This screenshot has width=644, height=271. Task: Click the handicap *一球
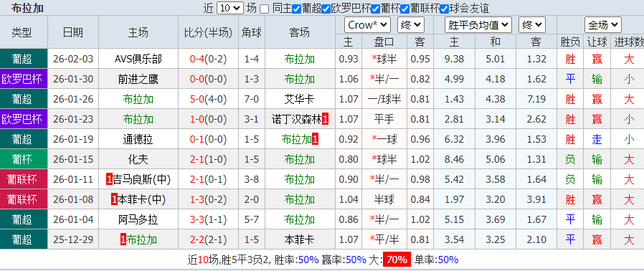pos(384,139)
